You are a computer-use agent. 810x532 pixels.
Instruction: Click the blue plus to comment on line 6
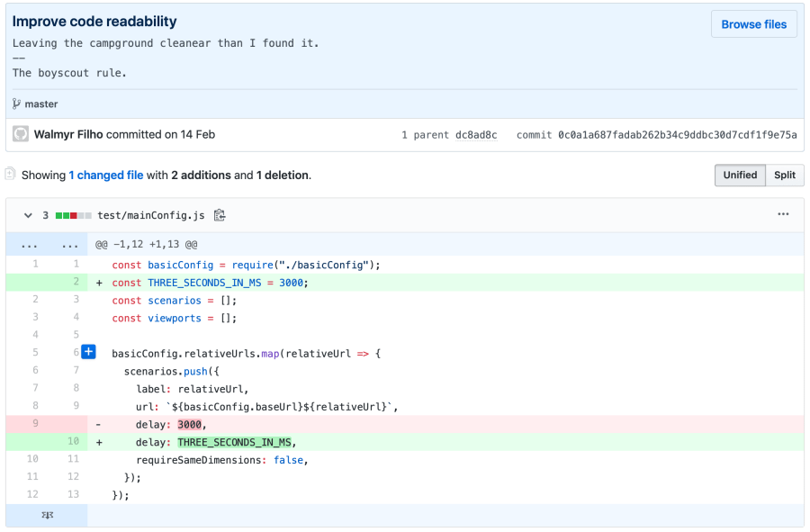(x=88, y=352)
